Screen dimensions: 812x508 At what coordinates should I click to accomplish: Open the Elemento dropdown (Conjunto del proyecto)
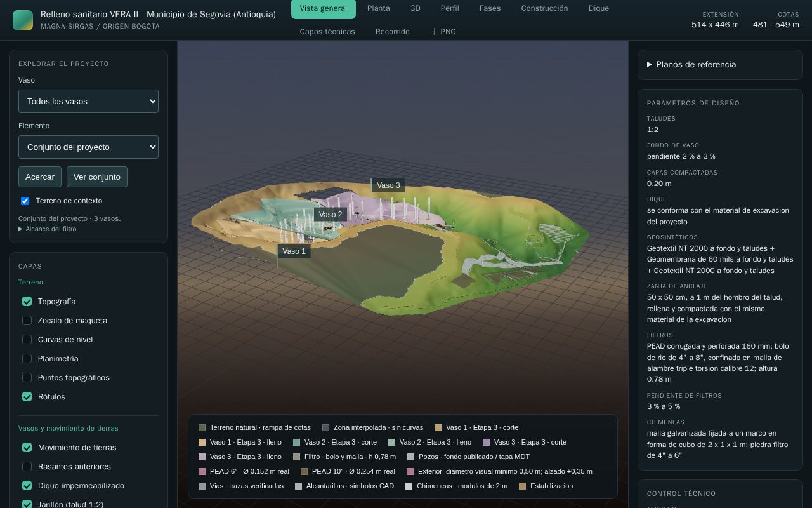pyautogui.click(x=88, y=147)
